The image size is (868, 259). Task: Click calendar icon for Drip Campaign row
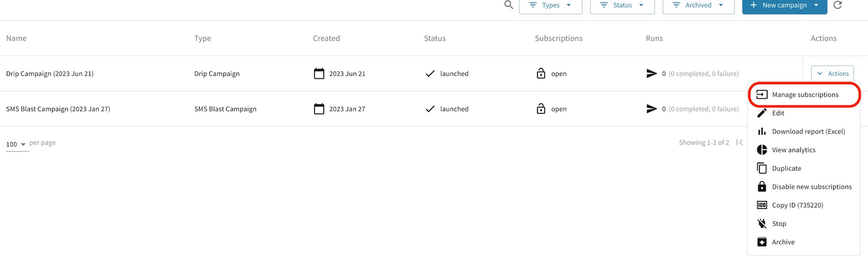click(x=319, y=73)
